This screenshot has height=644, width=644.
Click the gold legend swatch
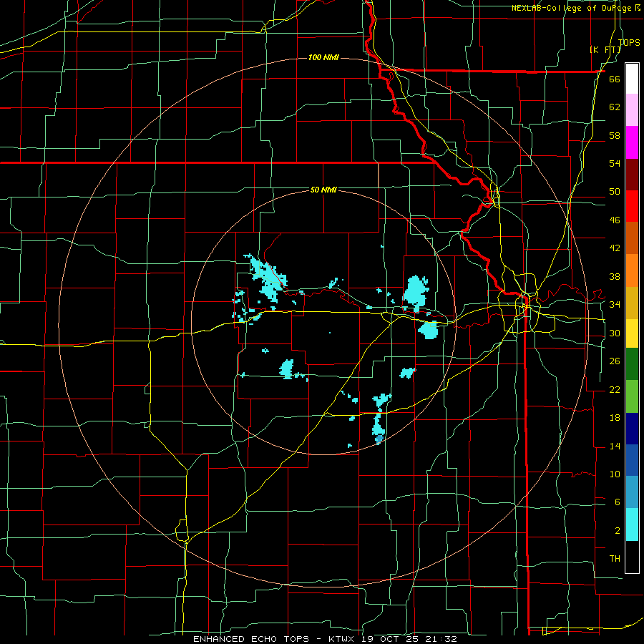[x=632, y=303]
